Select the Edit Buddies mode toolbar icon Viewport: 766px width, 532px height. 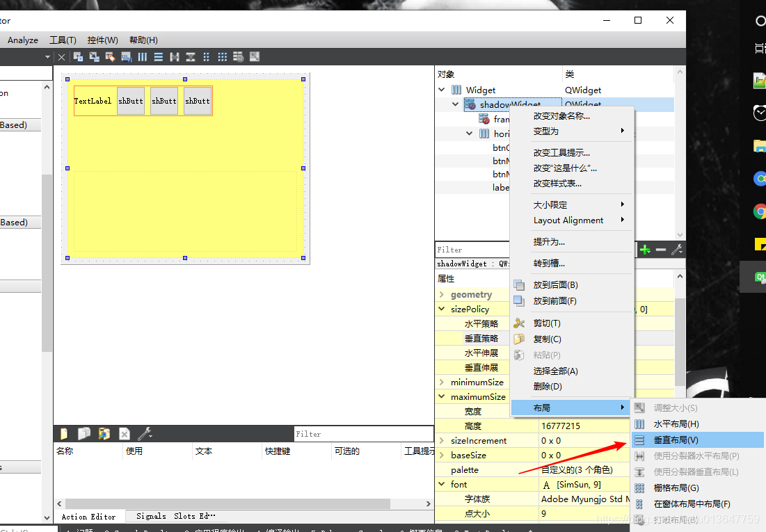111,57
